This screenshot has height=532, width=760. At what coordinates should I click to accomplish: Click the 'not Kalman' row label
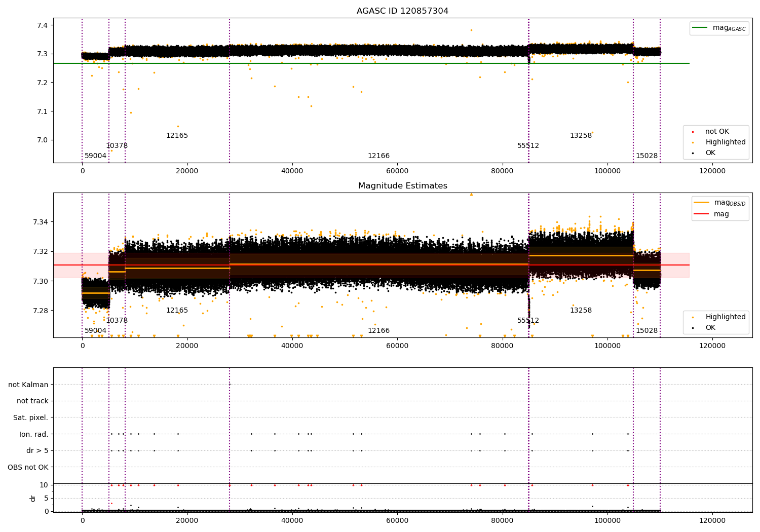click(28, 385)
